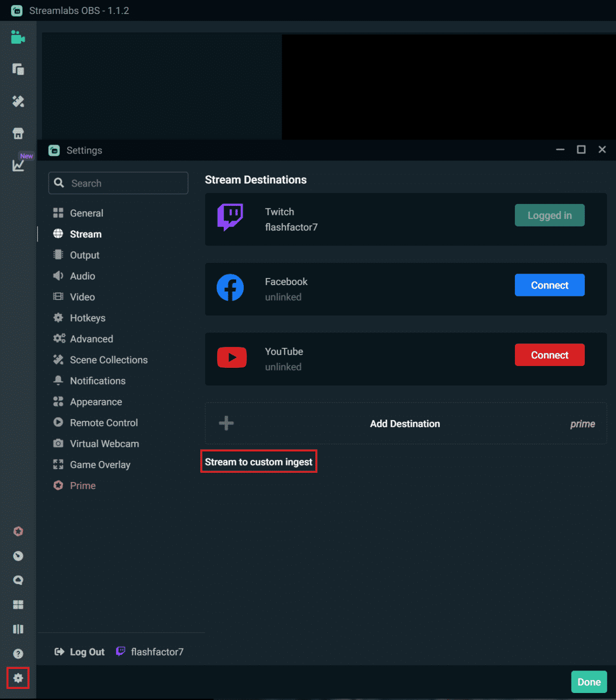Image resolution: width=616 pixels, height=700 pixels.
Task: Open the help question mark icon
Action: pyautogui.click(x=18, y=653)
